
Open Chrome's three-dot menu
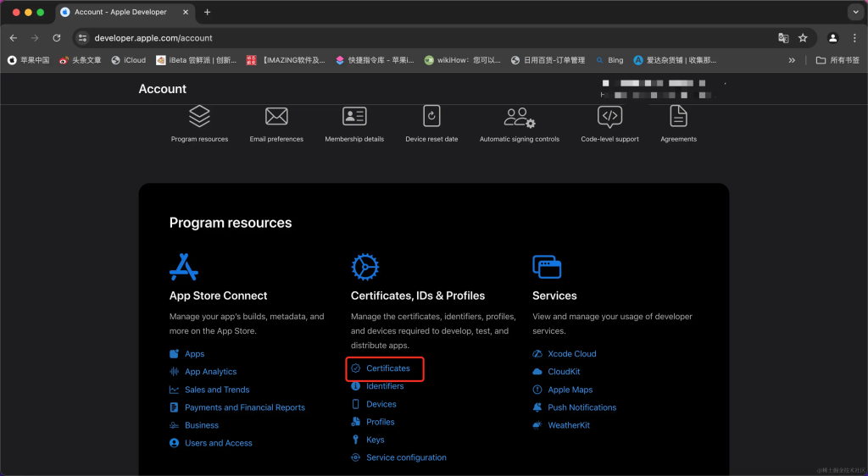tap(854, 38)
